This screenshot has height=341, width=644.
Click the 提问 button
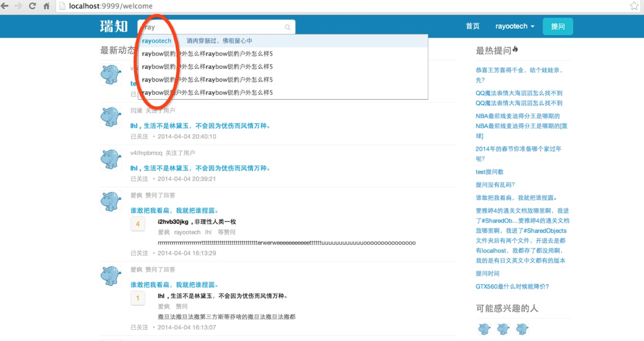558,27
